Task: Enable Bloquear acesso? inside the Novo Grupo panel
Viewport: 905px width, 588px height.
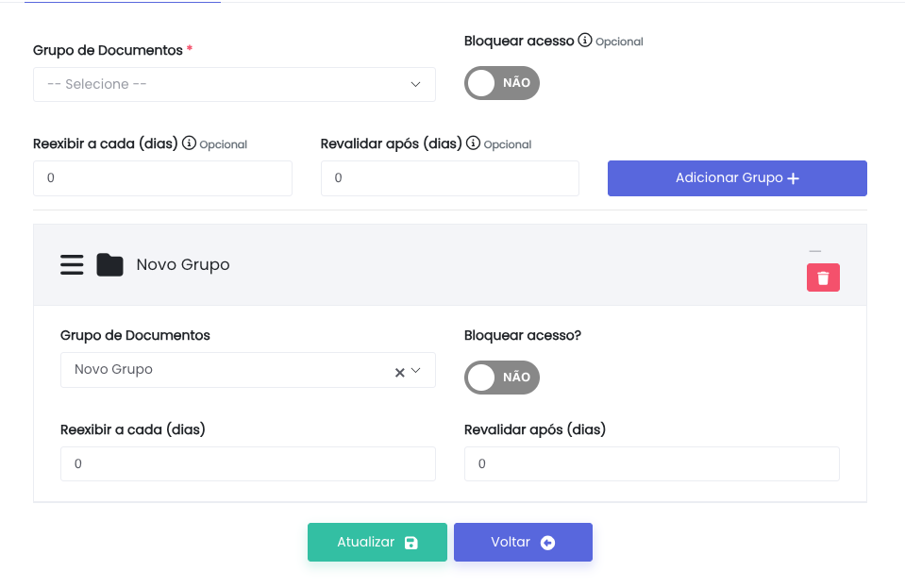Action: (x=501, y=378)
